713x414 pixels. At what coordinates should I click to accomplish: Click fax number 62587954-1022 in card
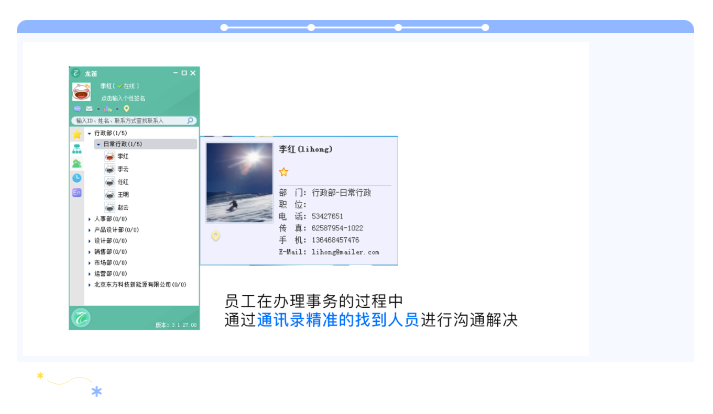point(337,228)
